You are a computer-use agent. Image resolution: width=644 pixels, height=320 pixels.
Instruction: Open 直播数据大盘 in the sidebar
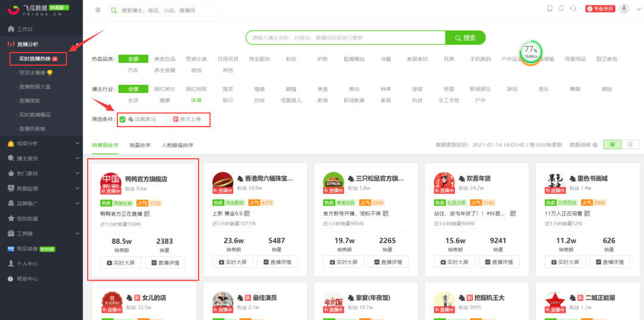[35, 87]
